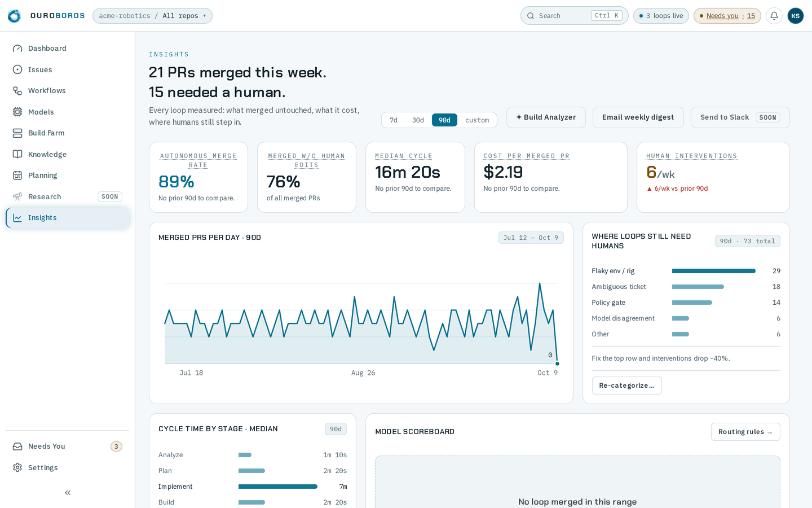812x508 pixels.
Task: Focus the Search input field
Action: tap(574, 16)
